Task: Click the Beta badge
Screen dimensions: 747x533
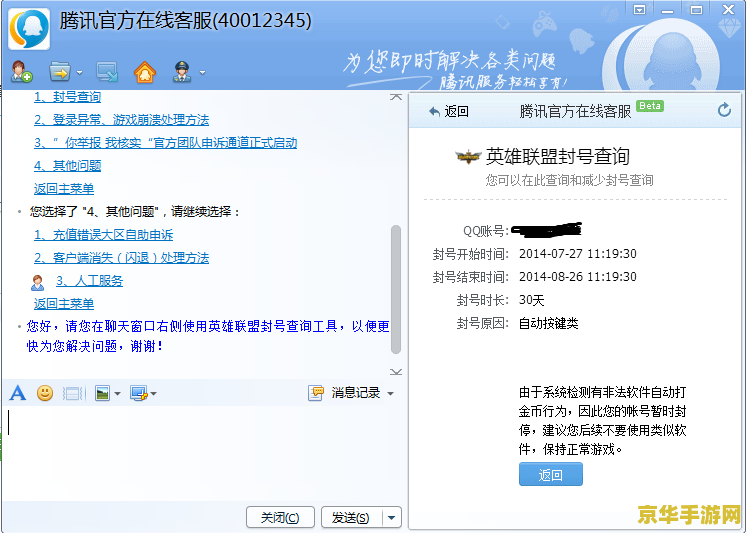Action: (650, 106)
